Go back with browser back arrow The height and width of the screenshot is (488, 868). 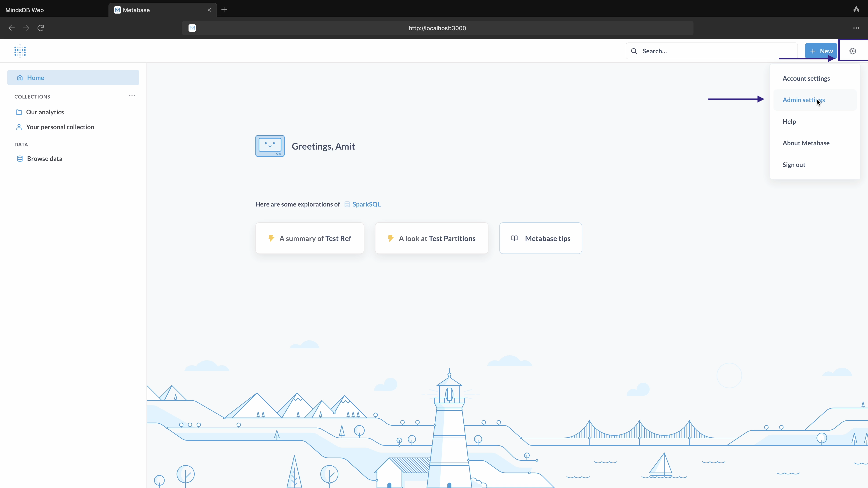click(12, 28)
